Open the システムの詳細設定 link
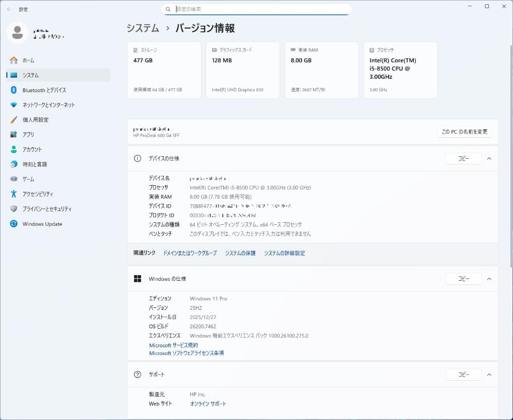 (x=284, y=253)
